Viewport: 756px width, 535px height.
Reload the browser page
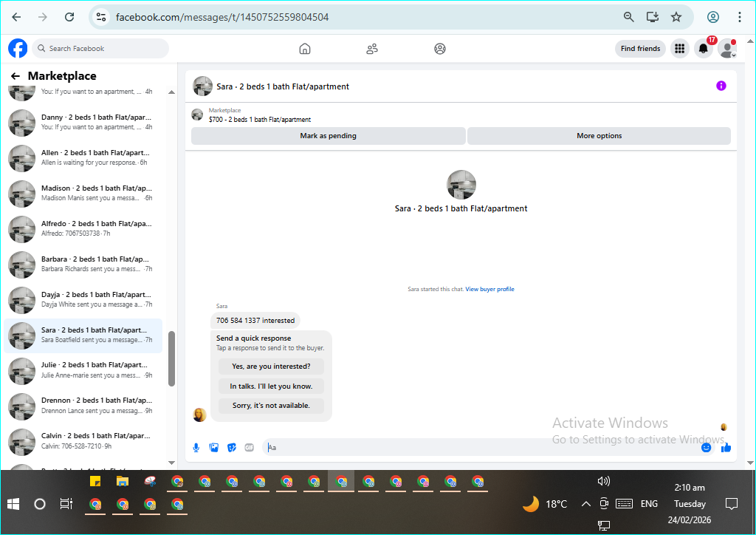point(69,17)
